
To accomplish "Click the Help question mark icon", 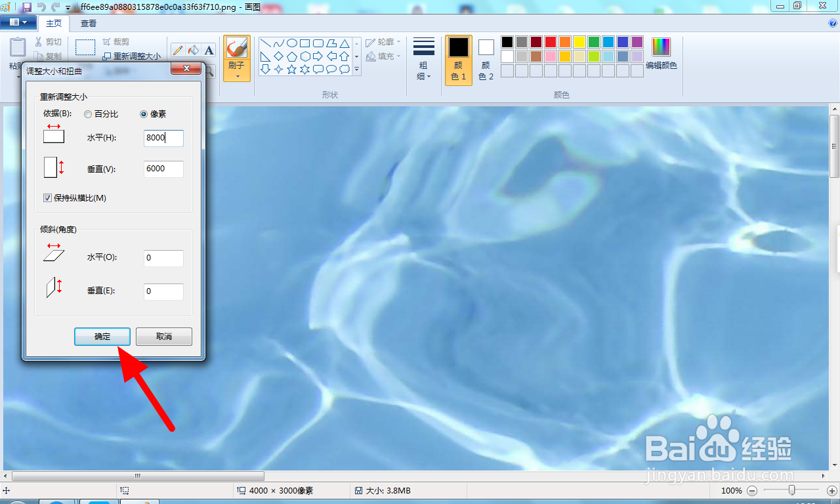I will click(833, 23).
